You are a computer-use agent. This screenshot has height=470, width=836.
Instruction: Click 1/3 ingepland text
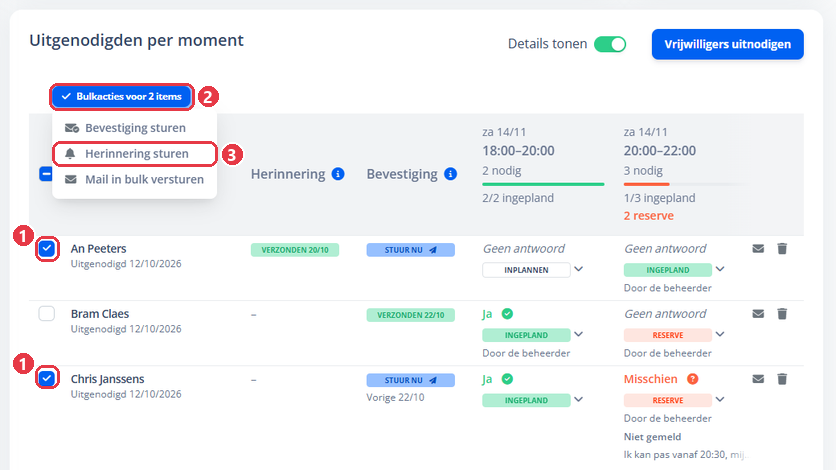pos(660,198)
